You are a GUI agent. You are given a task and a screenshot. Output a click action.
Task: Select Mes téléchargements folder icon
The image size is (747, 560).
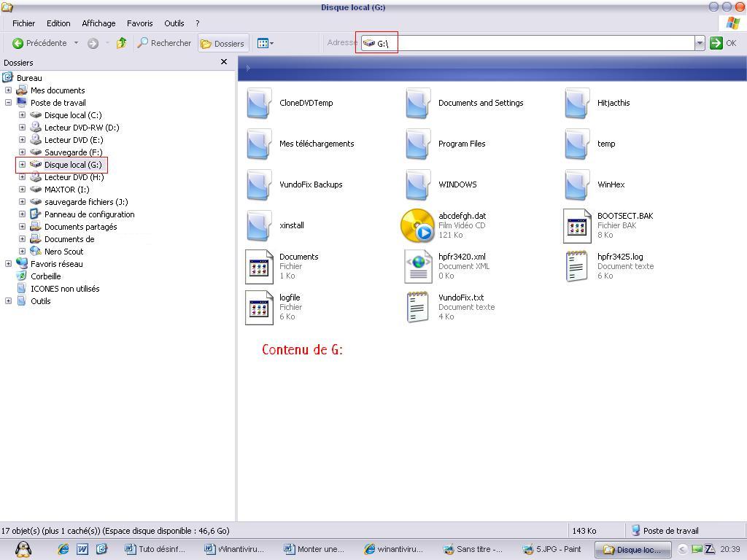click(259, 144)
